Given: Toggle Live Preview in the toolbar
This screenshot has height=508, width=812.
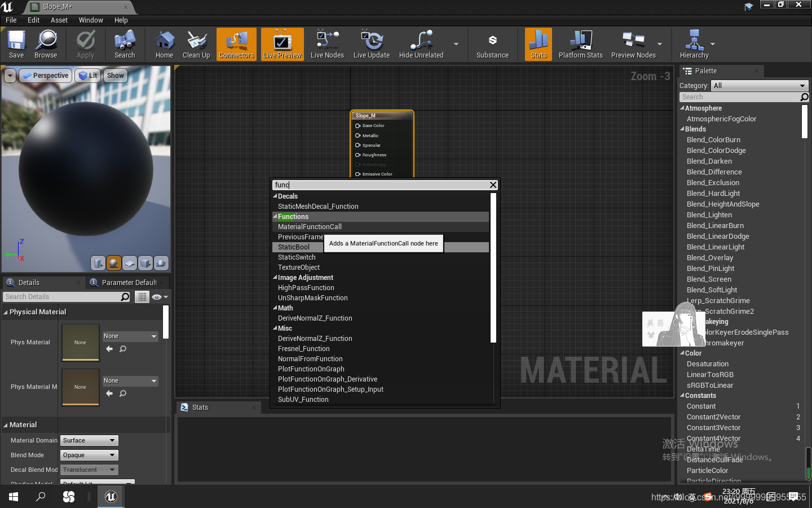Looking at the screenshot, I should (282, 44).
